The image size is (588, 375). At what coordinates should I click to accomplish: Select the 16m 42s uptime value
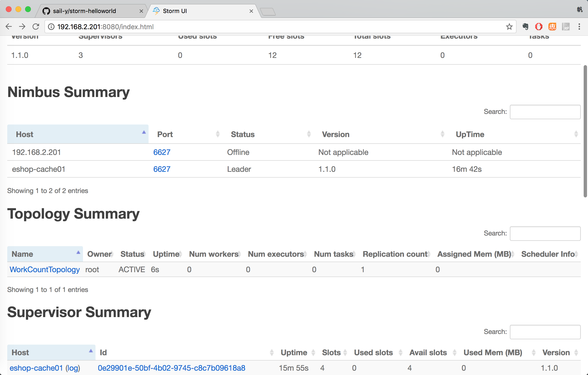point(467,169)
